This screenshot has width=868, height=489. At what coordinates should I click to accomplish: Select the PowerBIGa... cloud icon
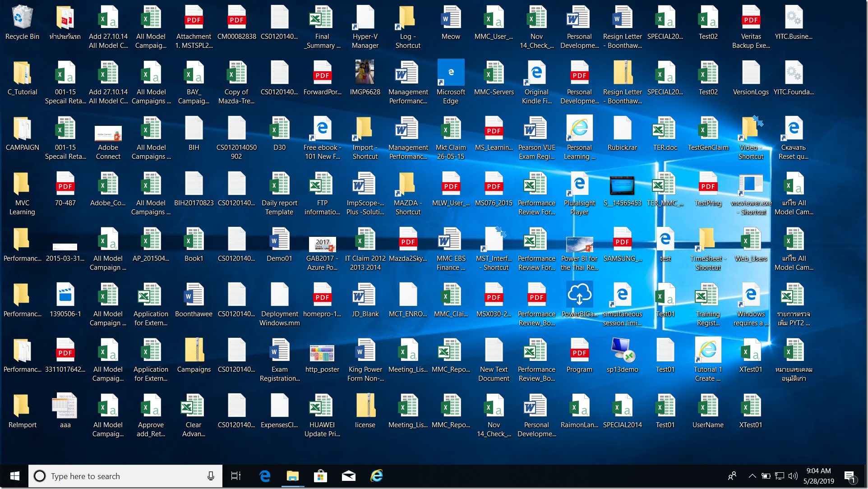coord(579,300)
